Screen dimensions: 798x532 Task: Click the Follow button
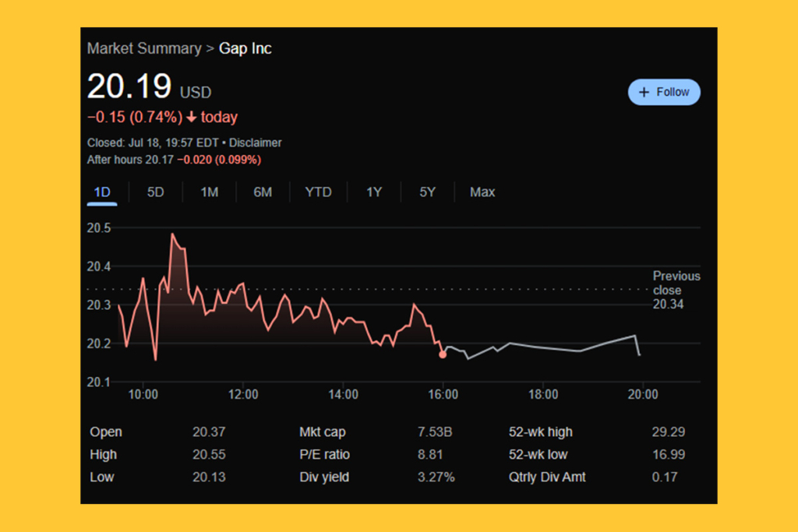pyautogui.click(x=664, y=92)
